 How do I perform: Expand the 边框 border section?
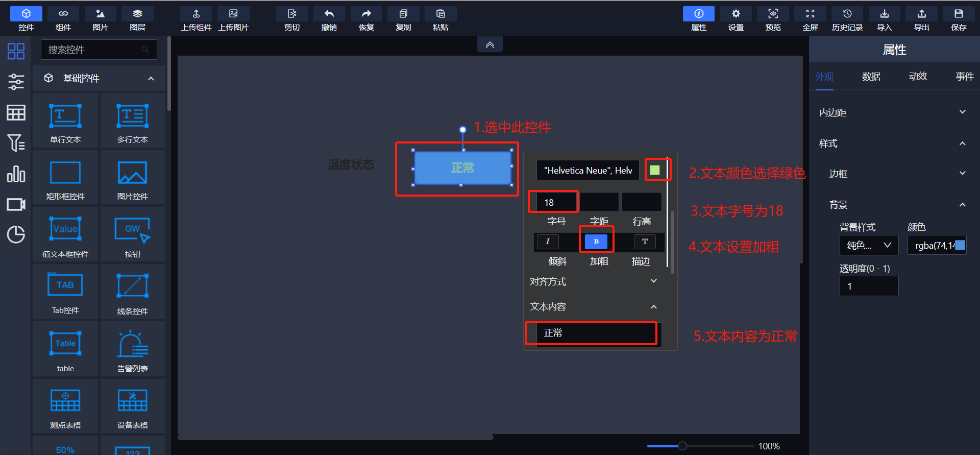[963, 174]
